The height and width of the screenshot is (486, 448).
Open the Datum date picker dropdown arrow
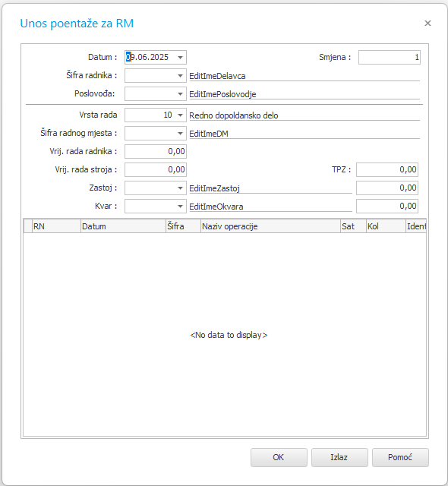pyautogui.click(x=180, y=58)
